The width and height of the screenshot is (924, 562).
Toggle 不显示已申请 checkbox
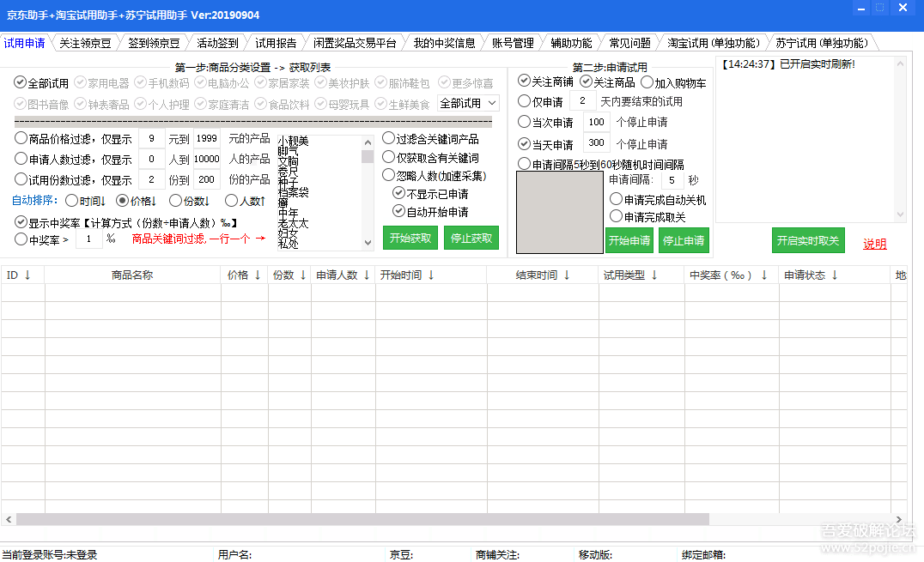click(x=431, y=194)
